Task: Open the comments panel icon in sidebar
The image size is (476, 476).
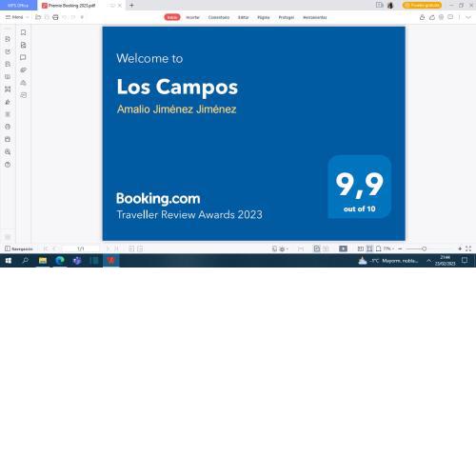Action: tap(23, 57)
